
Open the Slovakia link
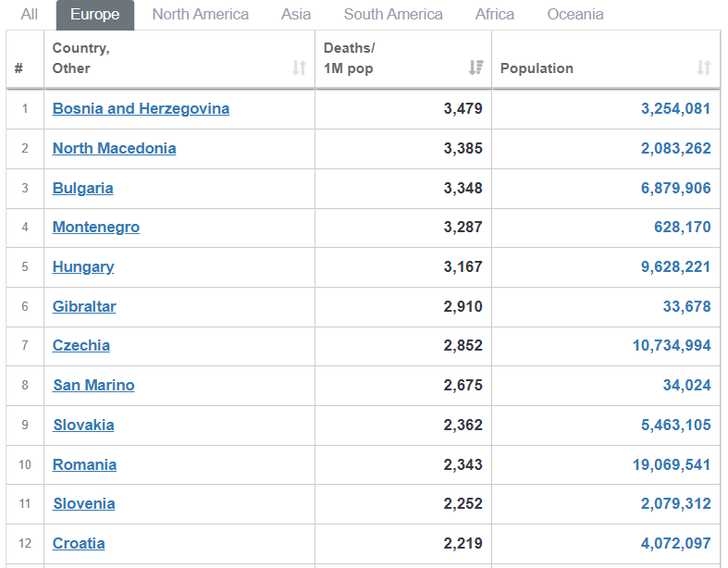click(x=83, y=426)
